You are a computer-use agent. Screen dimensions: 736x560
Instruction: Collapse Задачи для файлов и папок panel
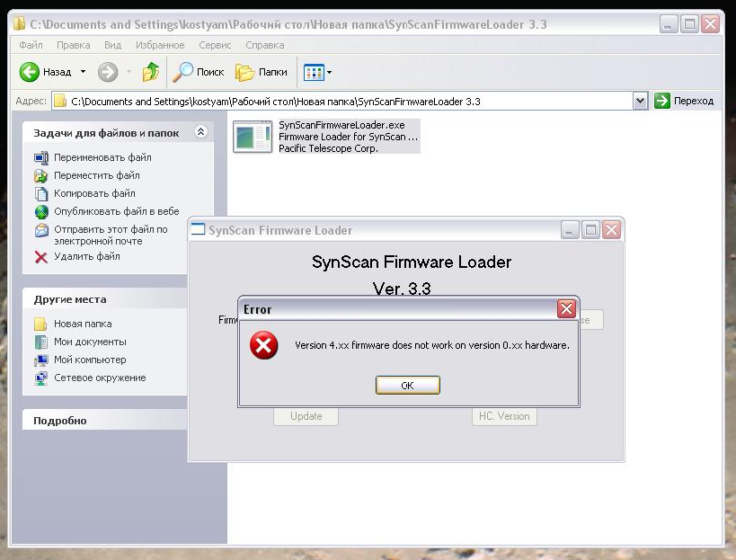[x=201, y=132]
